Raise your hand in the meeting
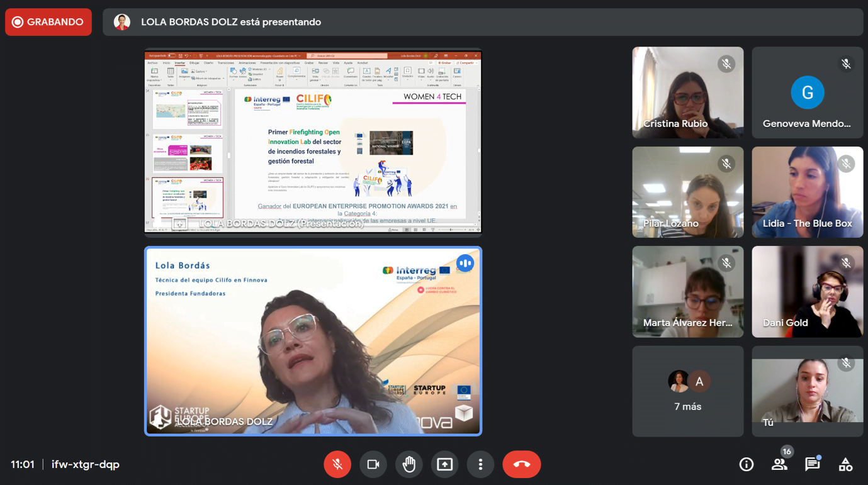868x485 pixels. (x=409, y=464)
